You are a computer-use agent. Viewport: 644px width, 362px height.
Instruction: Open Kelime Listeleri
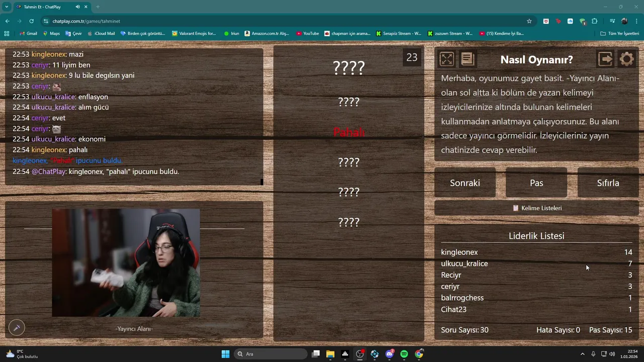(x=536, y=208)
